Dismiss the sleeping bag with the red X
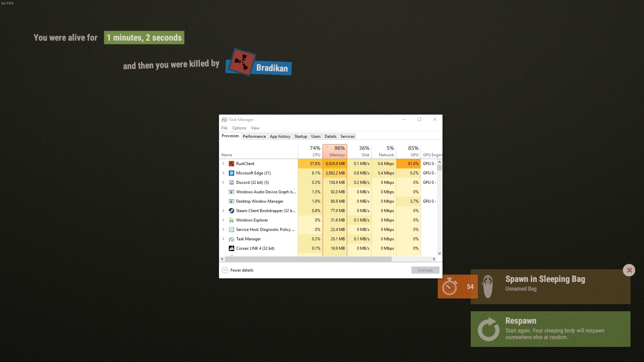 click(629, 270)
